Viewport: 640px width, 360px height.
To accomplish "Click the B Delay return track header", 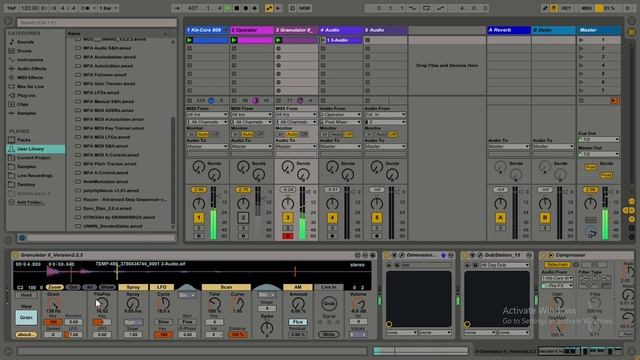I will coord(553,30).
